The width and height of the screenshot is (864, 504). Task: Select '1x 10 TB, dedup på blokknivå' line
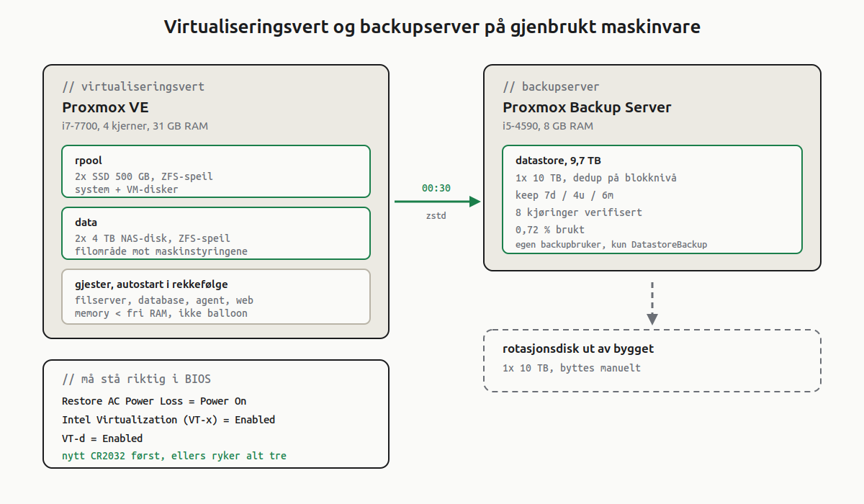tap(596, 178)
